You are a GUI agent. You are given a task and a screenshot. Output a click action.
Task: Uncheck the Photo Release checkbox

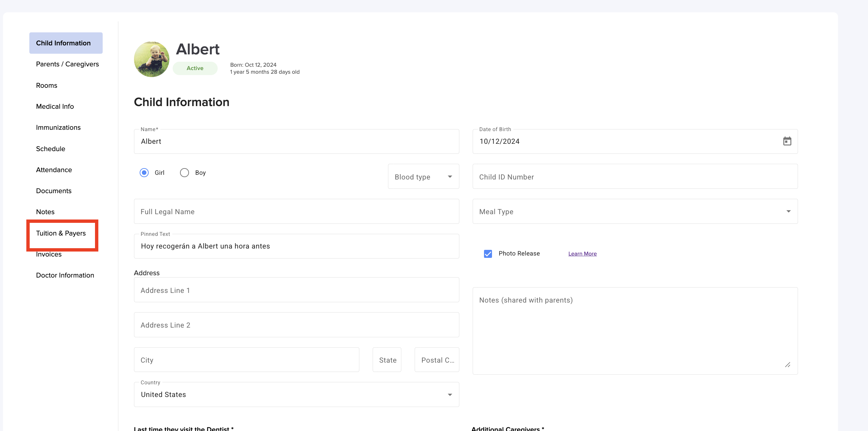(x=488, y=254)
